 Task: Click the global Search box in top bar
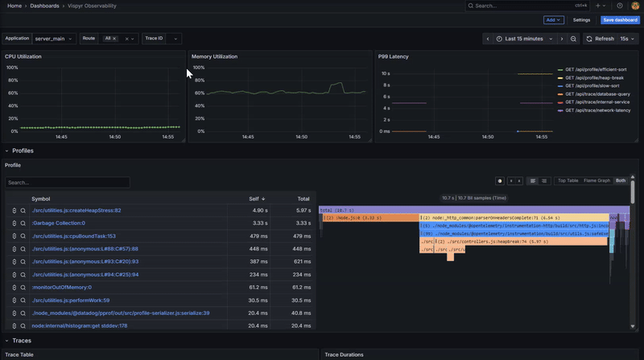coord(527,6)
